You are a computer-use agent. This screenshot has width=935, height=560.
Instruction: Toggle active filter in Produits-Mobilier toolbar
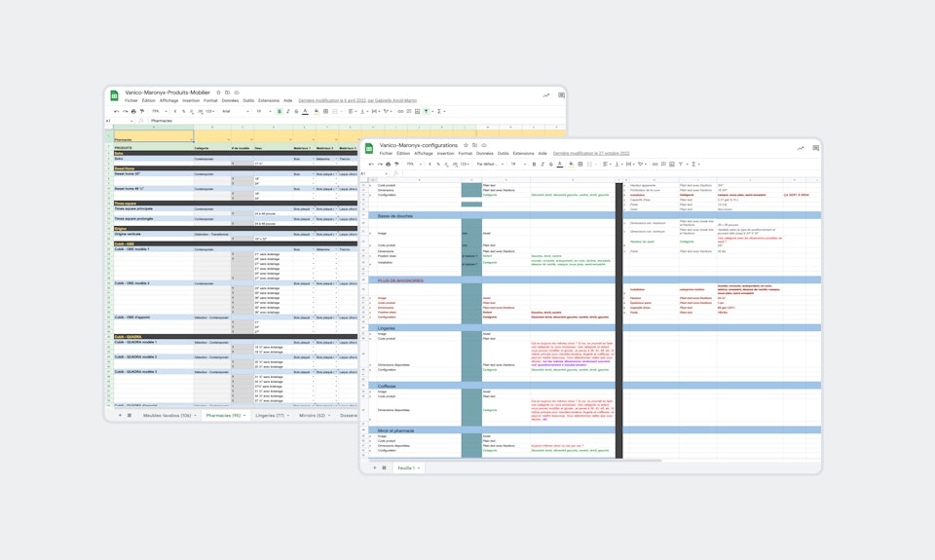[x=426, y=111]
